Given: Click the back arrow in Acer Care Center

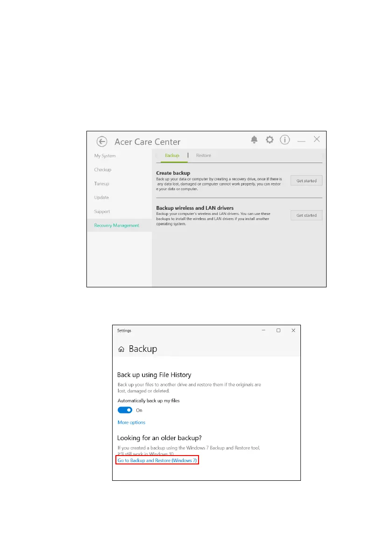Looking at the screenshot, I should click(102, 142).
